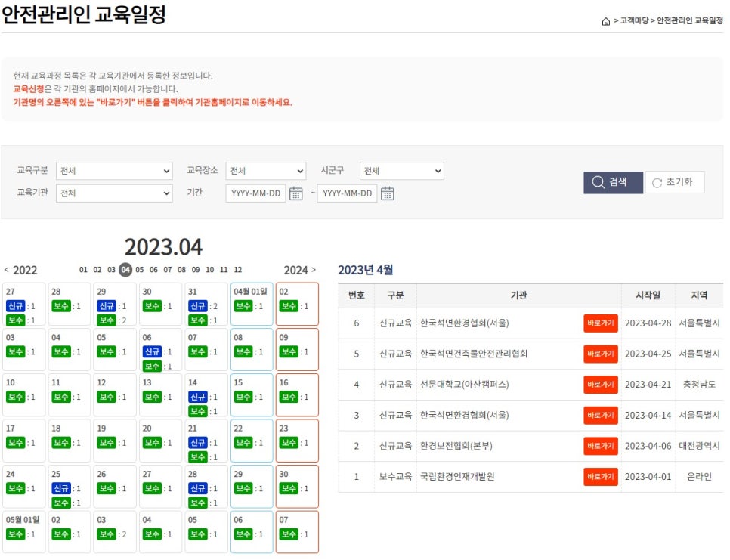Expand the 교육기관 dropdown
730x560 pixels.
pyautogui.click(x=114, y=193)
